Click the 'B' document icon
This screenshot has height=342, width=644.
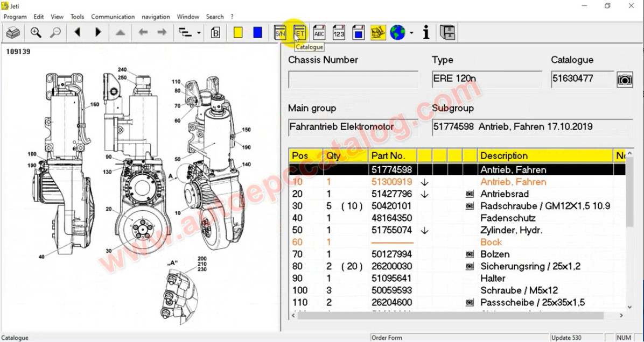215,32
